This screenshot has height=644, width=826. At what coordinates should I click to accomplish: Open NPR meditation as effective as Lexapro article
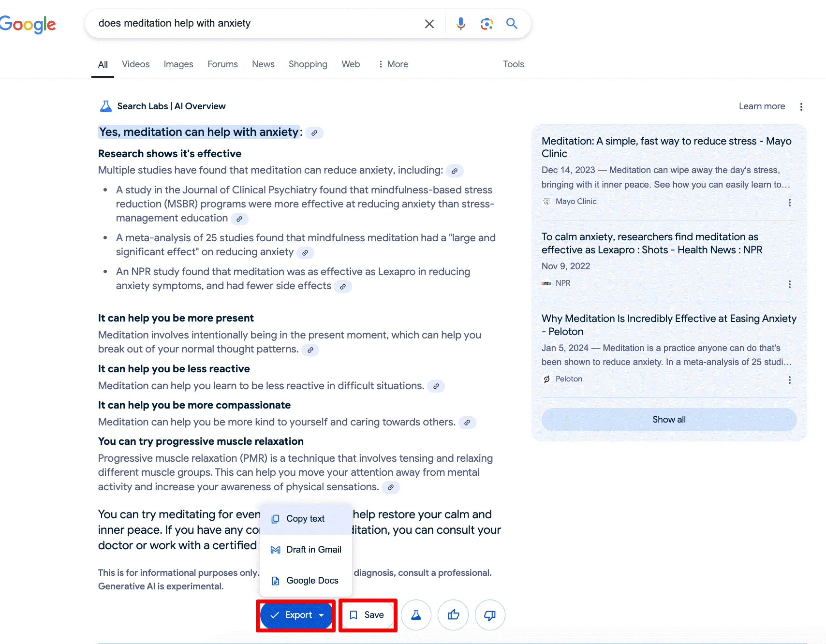coord(652,243)
